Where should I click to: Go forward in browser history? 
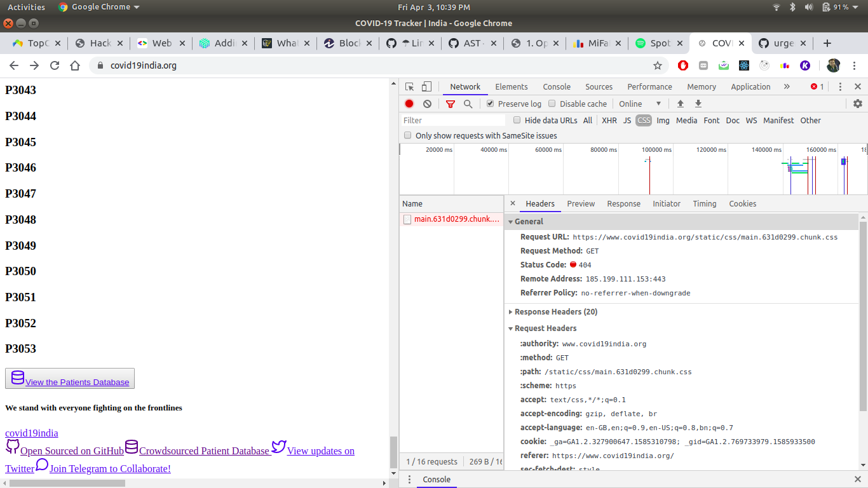click(34, 65)
